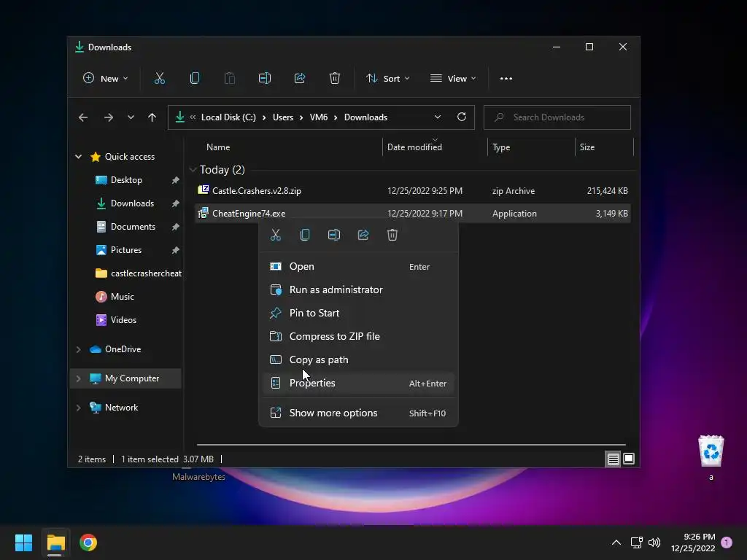
Task: Click the Rename icon in the context menu
Action: (x=334, y=235)
